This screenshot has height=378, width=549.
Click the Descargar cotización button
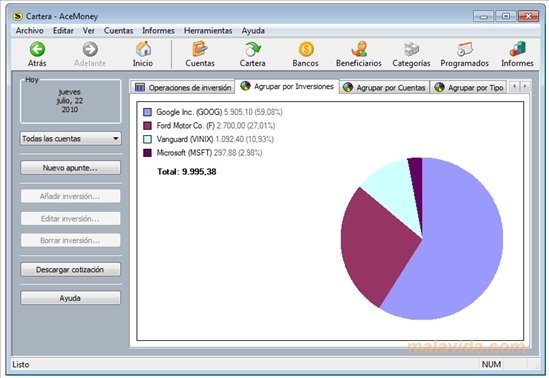click(70, 270)
